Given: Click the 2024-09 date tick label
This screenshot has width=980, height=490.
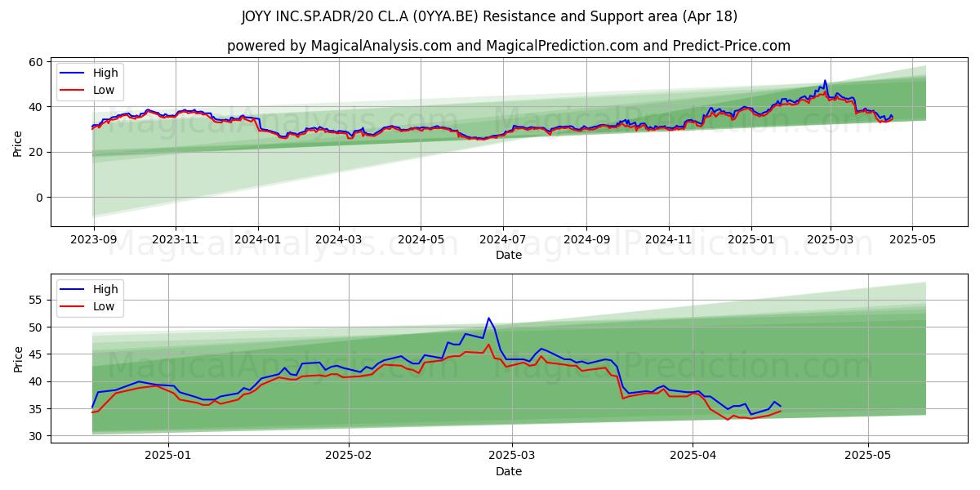Looking at the screenshot, I should (586, 241).
